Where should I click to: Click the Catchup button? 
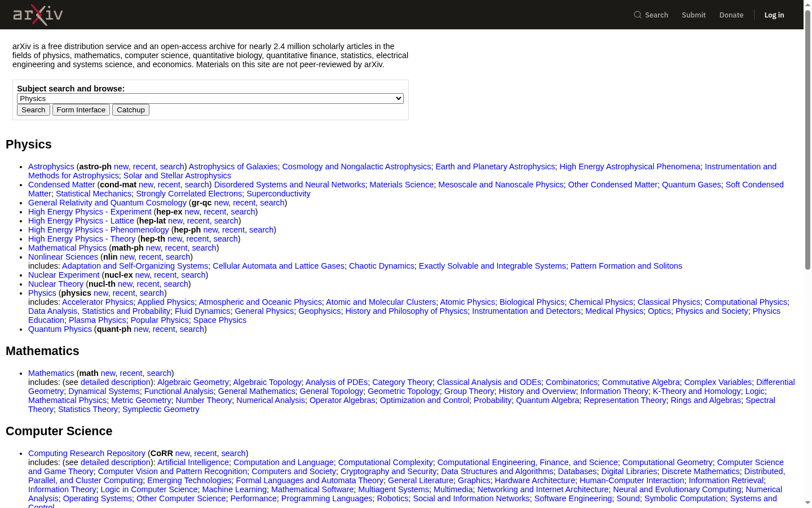tap(131, 110)
